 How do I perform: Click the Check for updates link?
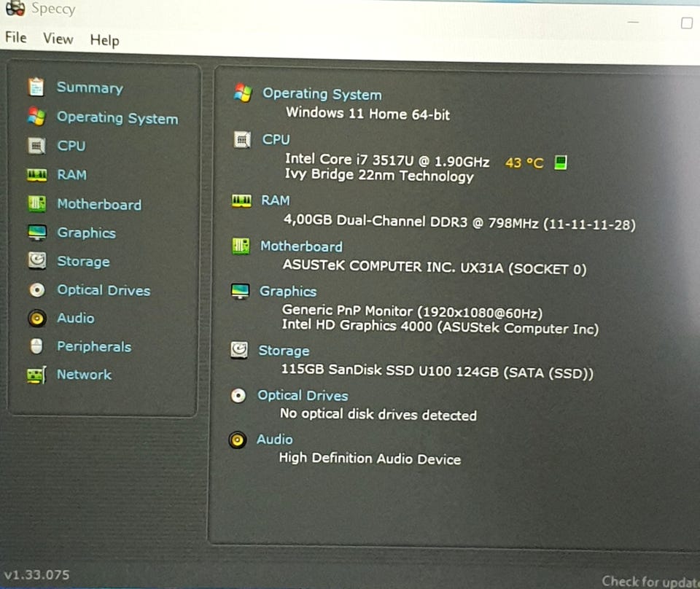(650, 582)
